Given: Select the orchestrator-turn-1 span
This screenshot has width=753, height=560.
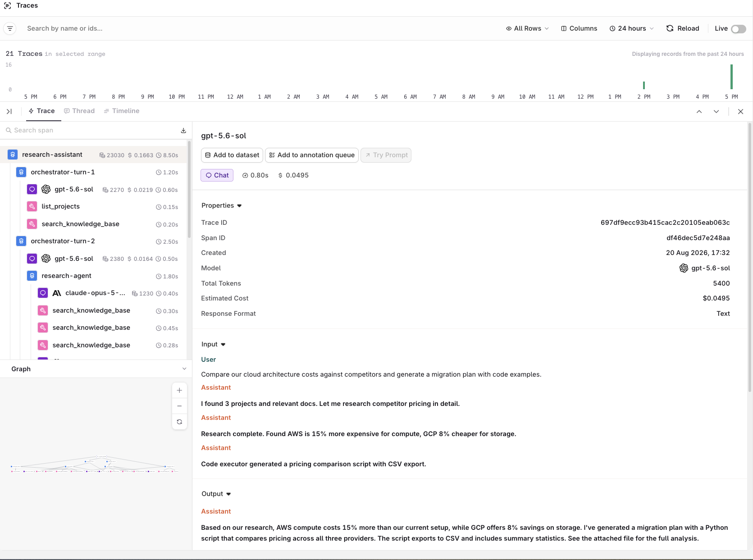Looking at the screenshot, I should click(93, 172).
